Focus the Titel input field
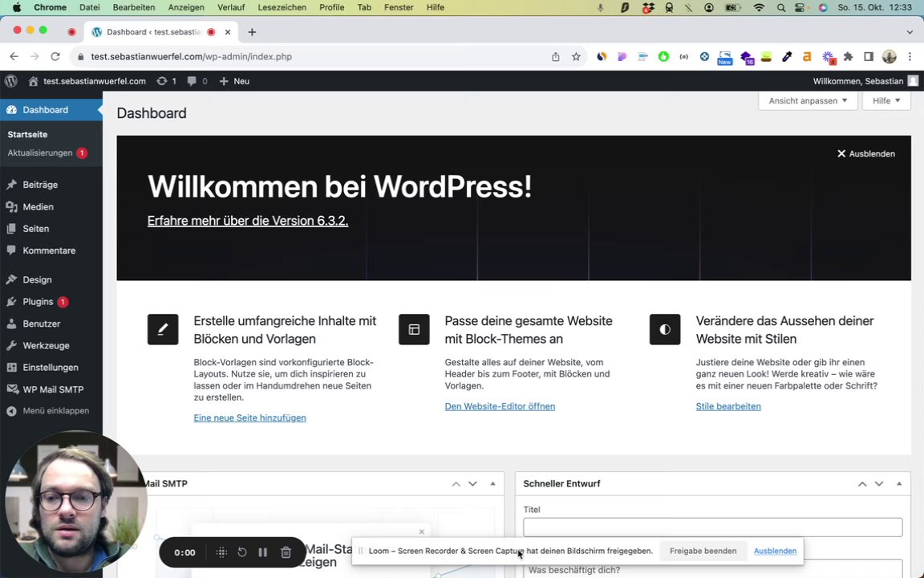Viewport: 924px width, 578px height. click(713, 527)
